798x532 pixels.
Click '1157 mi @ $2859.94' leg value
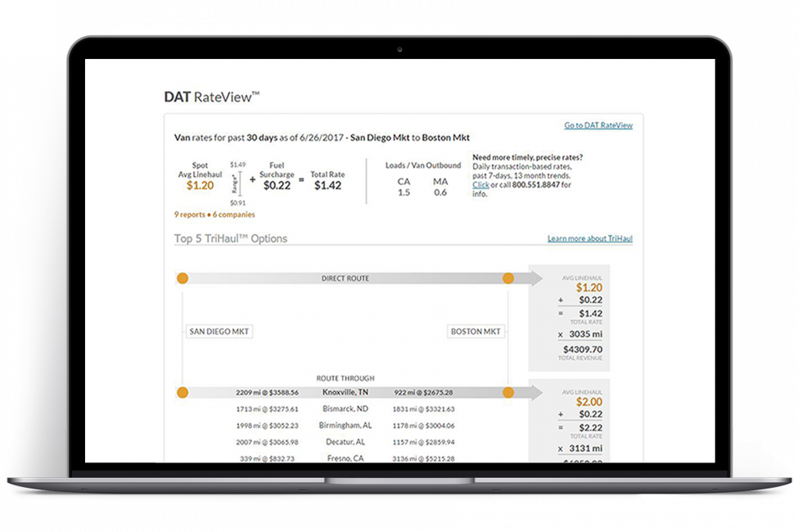[x=423, y=442]
